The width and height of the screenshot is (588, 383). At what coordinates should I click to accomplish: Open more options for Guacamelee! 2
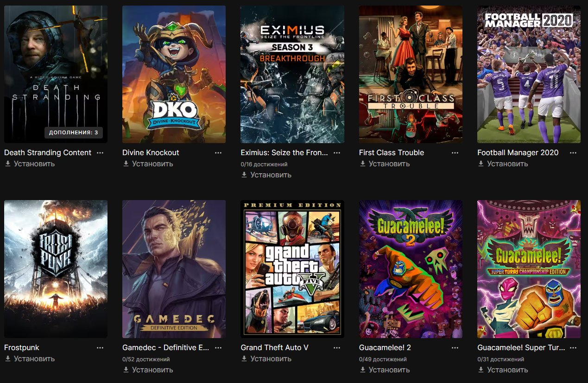coord(455,348)
